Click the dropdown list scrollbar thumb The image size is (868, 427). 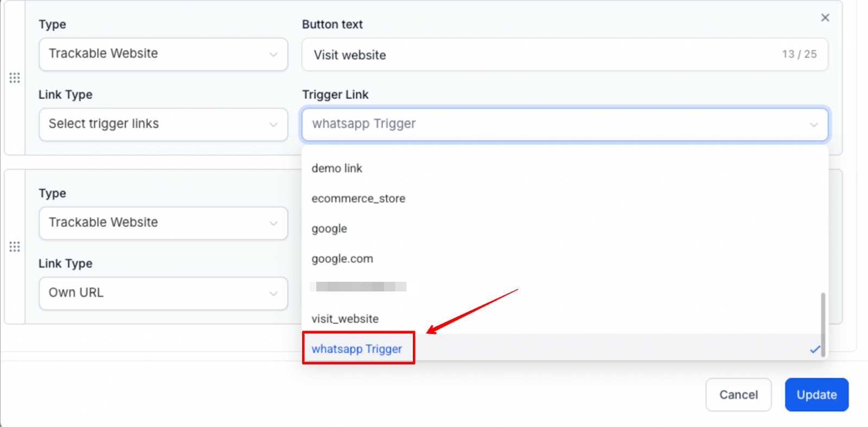point(823,324)
